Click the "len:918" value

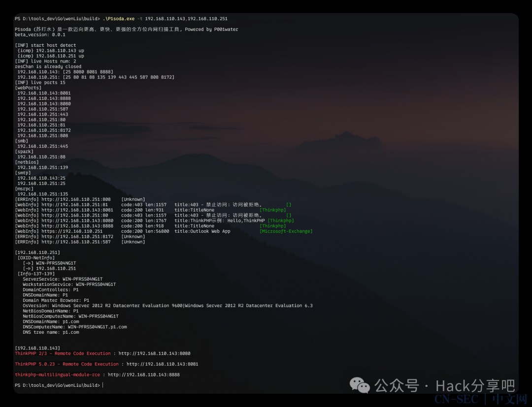pyautogui.click(x=154, y=226)
